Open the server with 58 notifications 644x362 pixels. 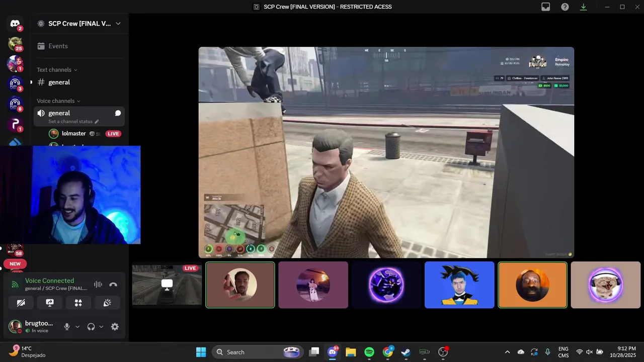click(15, 249)
